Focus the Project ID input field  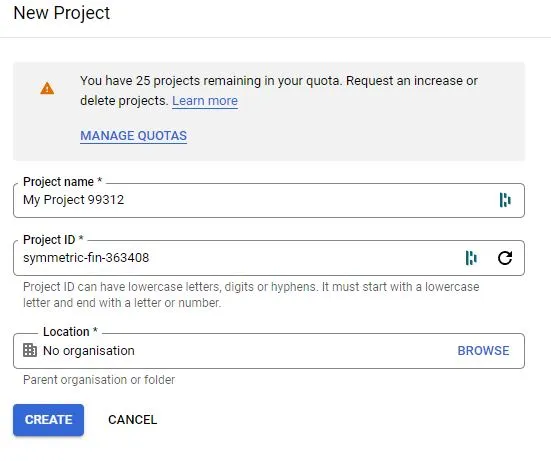click(269, 258)
